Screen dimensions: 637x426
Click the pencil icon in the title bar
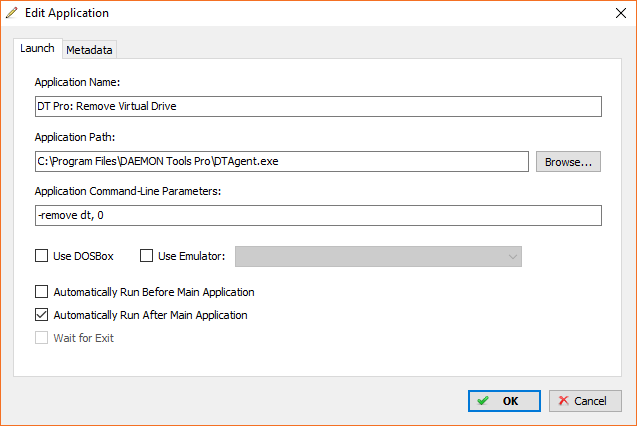(x=12, y=13)
